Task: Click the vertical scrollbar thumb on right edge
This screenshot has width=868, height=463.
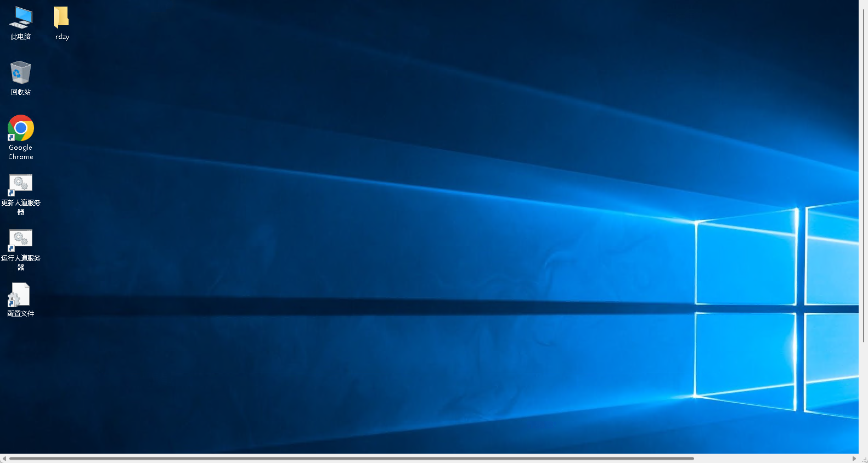Action: pyautogui.click(x=864, y=176)
